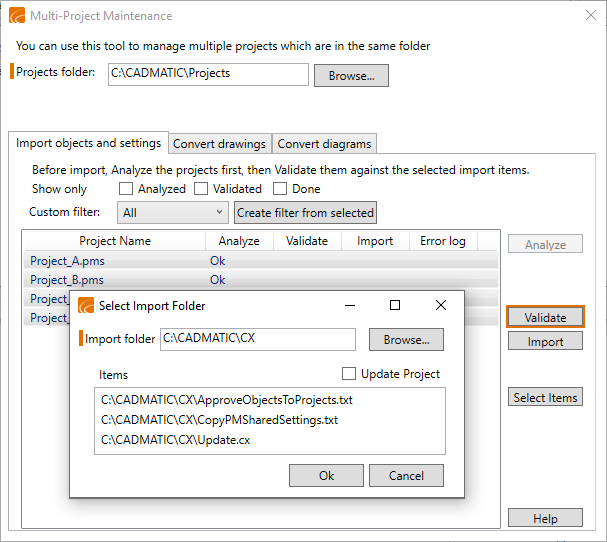Screen dimensions: 607x542
Task: Check the Done filter checkbox
Action: point(280,189)
